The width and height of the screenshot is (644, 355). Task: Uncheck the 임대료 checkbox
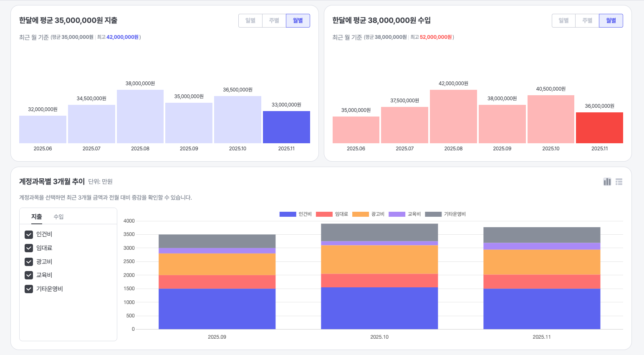click(x=29, y=248)
